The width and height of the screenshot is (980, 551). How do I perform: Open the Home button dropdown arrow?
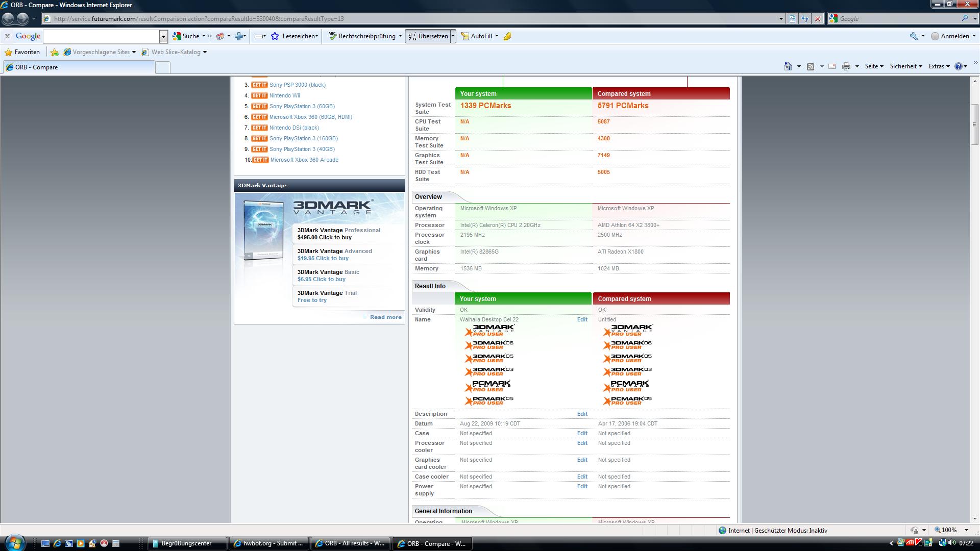pyautogui.click(x=799, y=66)
